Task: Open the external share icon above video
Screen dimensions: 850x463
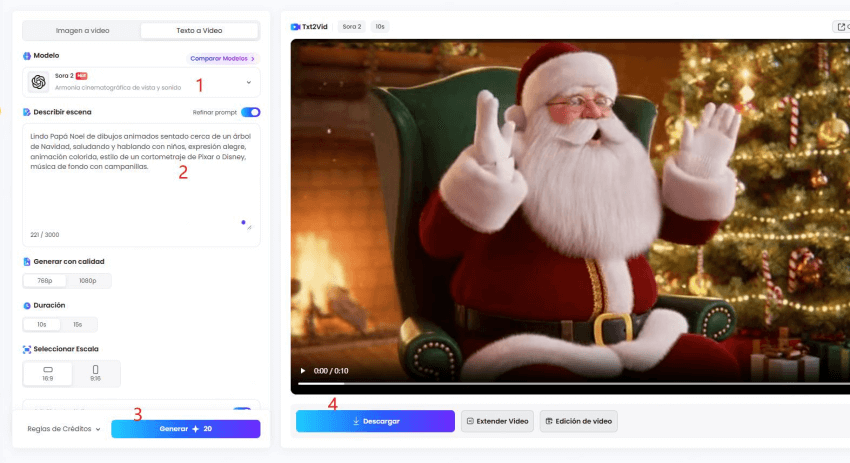Action: (x=841, y=27)
